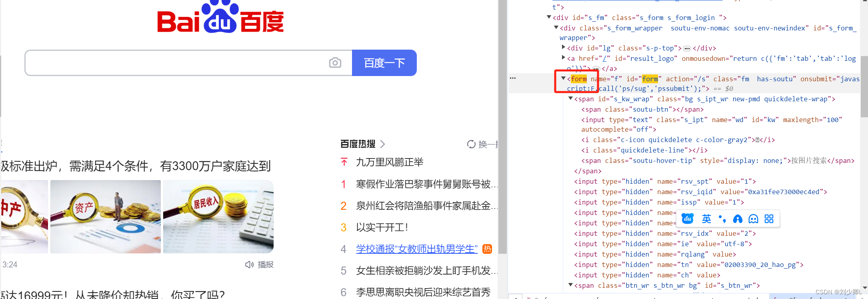Click the ellipsis badge in div id="lg"

[x=687, y=48]
